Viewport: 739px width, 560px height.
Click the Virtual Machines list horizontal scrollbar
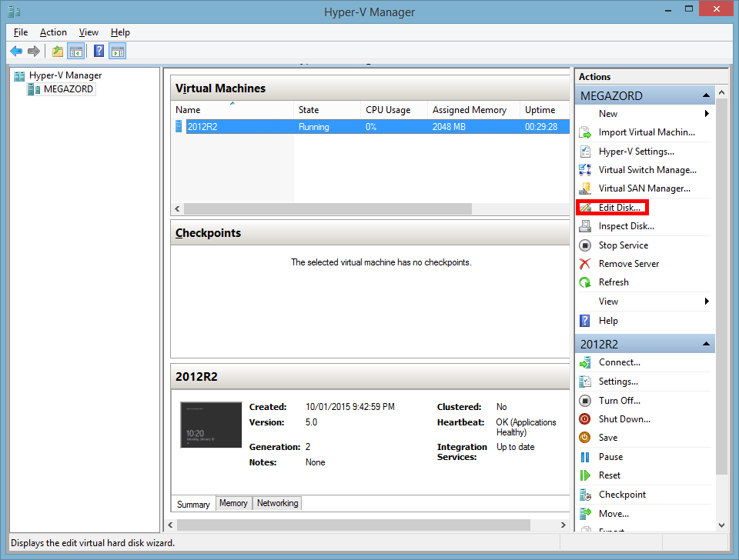click(x=328, y=208)
